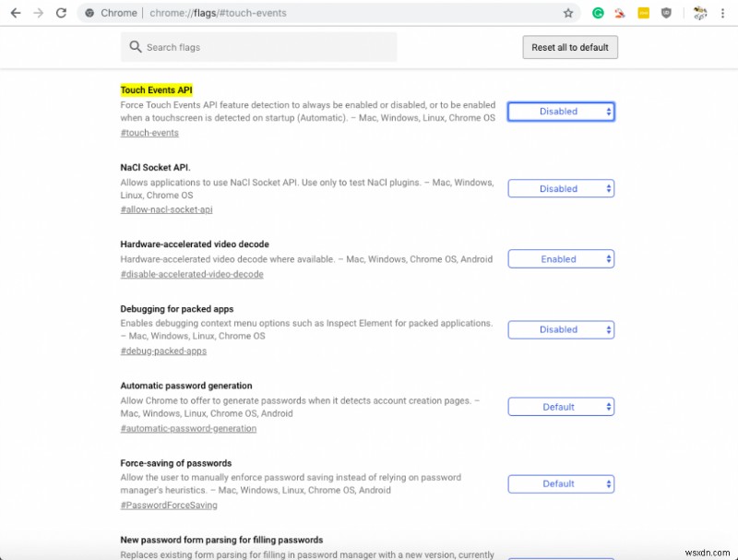Image resolution: width=738 pixels, height=560 pixels.
Task: Bookmark the page via the star icon
Action: 568,13
